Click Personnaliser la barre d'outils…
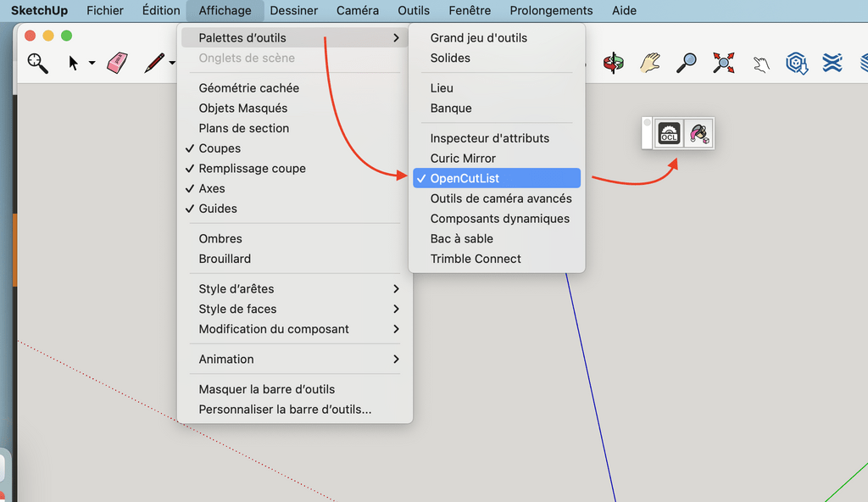 (294, 410)
